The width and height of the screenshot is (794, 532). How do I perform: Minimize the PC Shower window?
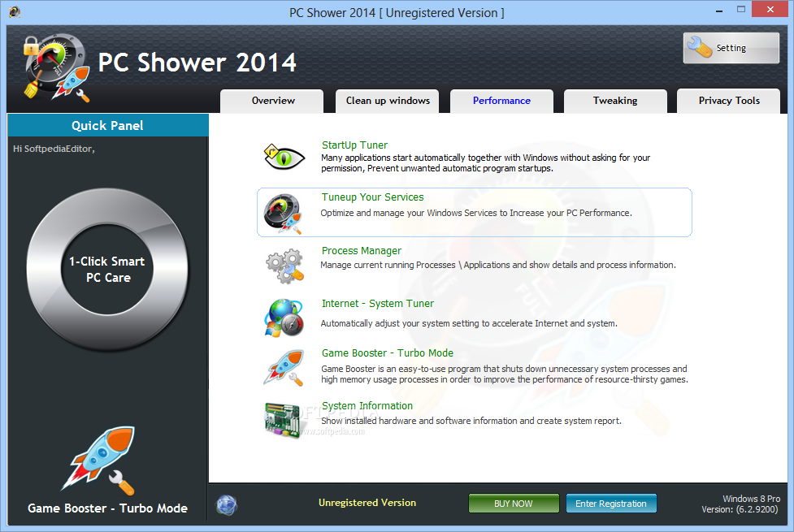click(718, 11)
